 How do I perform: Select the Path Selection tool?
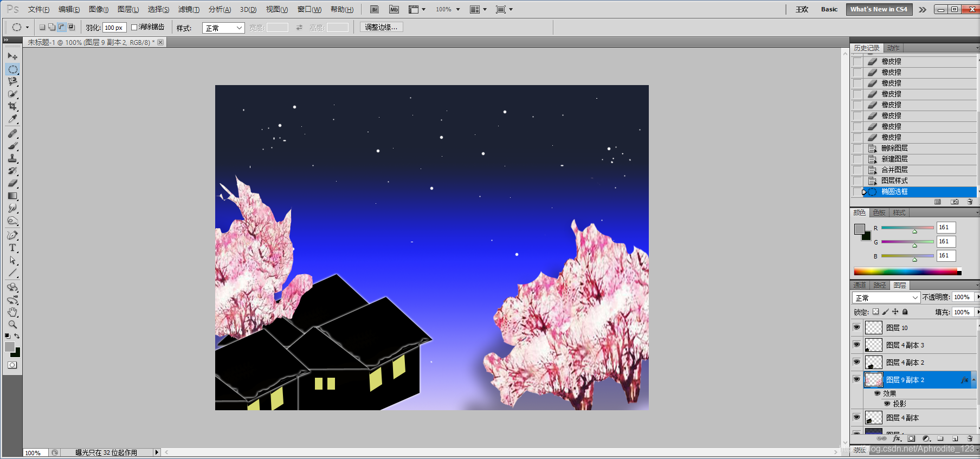[x=12, y=260]
